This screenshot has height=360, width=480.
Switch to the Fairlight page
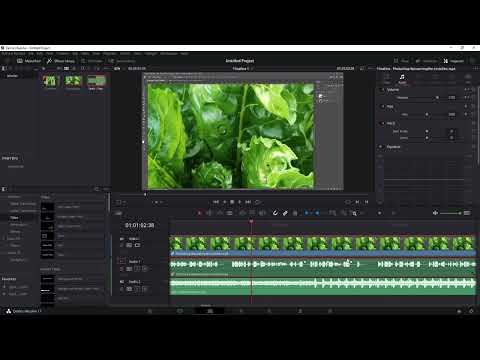pos(300,311)
